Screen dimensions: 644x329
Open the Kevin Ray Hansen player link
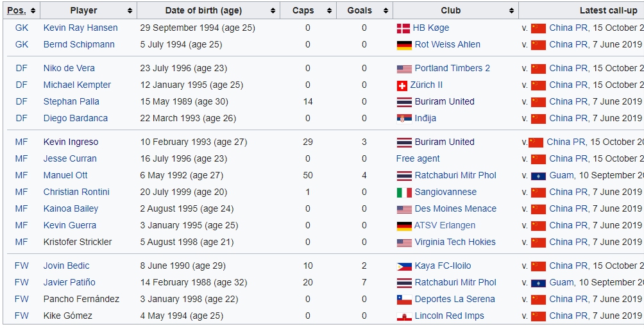80,28
